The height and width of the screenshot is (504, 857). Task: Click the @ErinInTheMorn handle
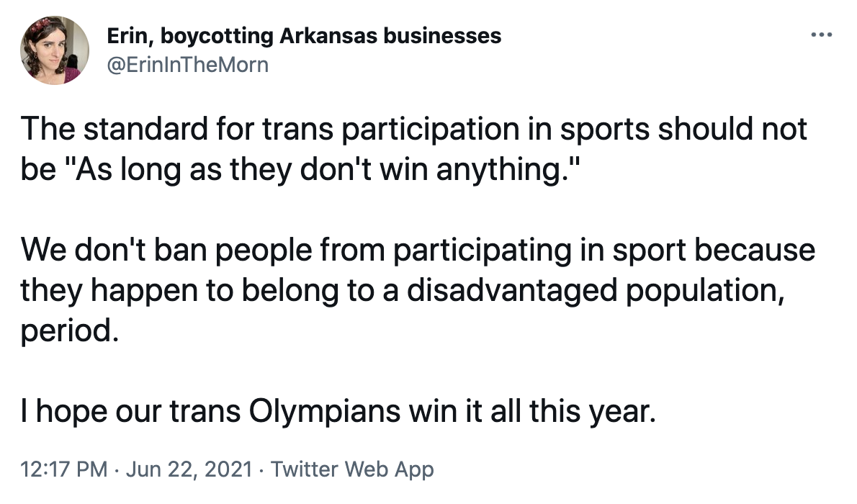tap(187, 65)
